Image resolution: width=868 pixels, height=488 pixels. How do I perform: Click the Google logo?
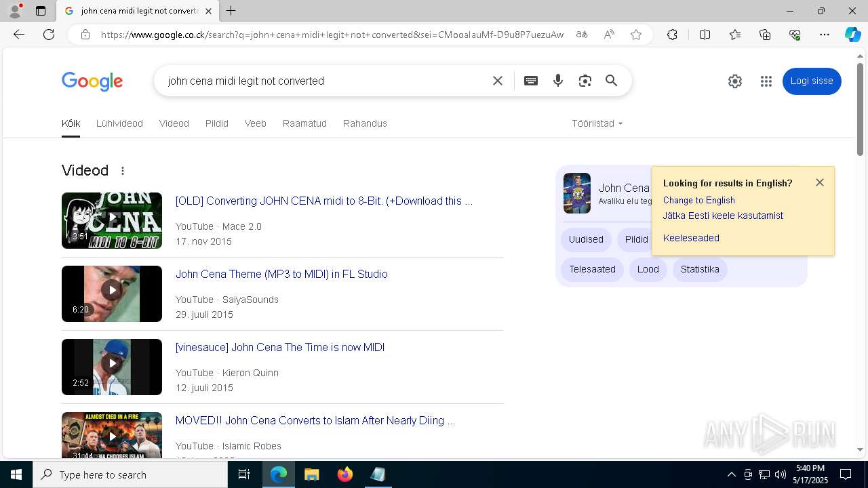92,81
